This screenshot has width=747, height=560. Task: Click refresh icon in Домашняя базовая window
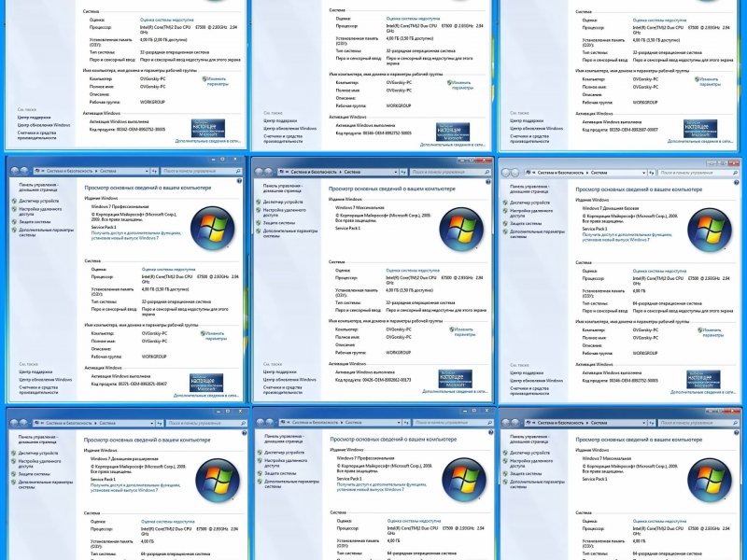click(x=652, y=173)
